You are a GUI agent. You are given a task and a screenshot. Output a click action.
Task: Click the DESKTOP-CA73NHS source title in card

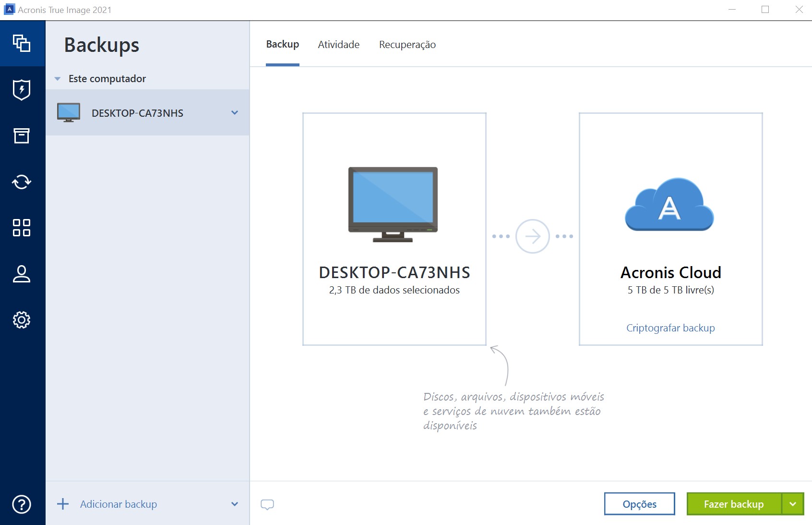click(394, 272)
